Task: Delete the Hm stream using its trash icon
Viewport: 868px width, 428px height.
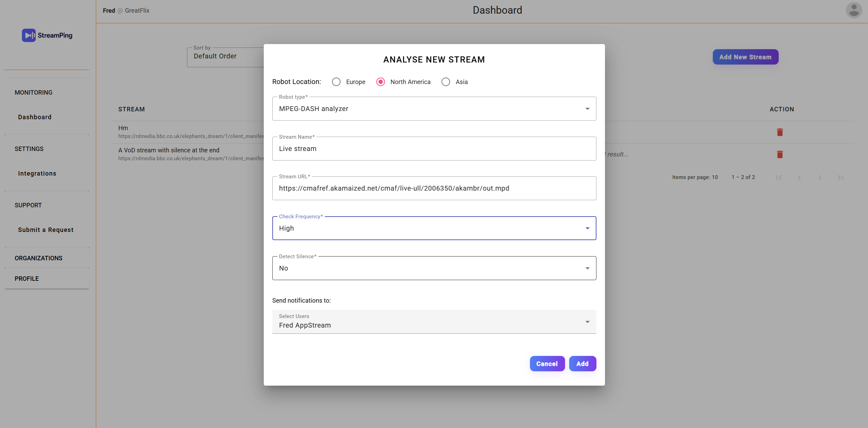Action: click(x=780, y=132)
